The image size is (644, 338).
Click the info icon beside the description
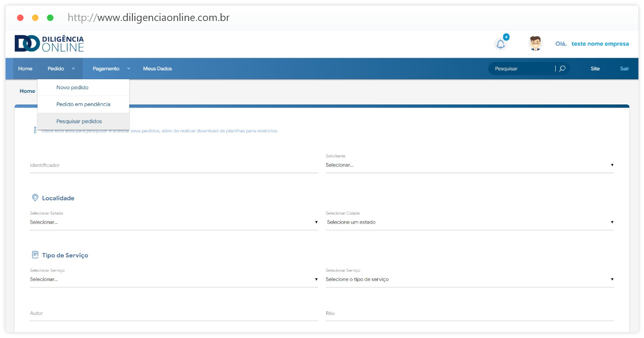pos(35,130)
